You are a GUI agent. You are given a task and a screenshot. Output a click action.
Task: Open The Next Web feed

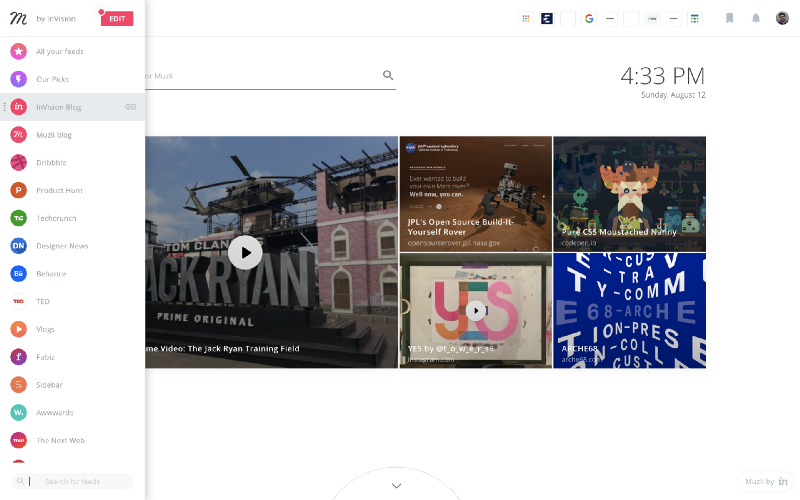tap(72, 440)
